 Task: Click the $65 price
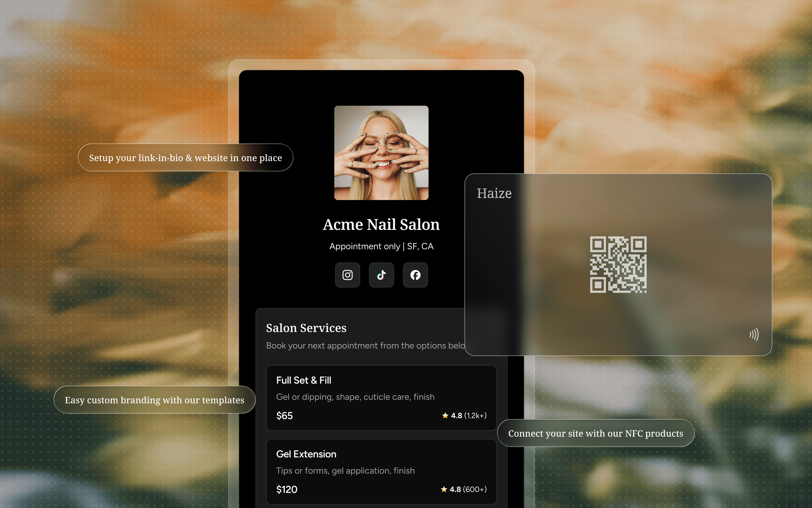pyautogui.click(x=285, y=416)
